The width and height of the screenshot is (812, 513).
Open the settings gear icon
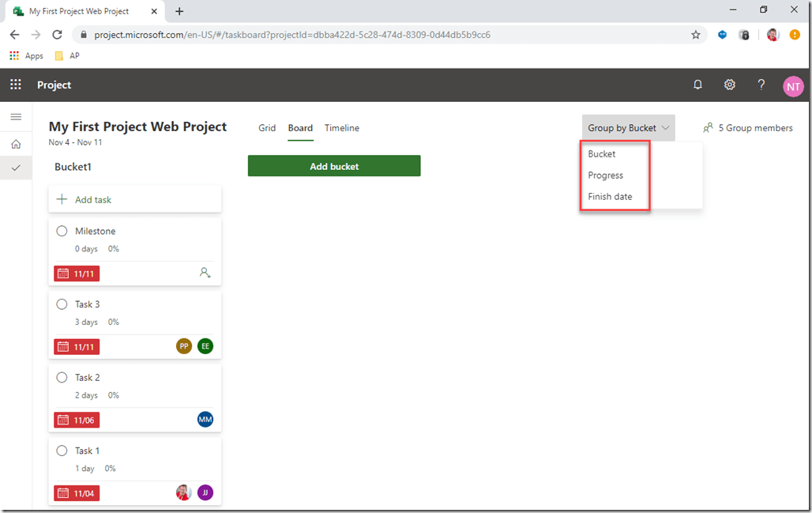pos(730,85)
